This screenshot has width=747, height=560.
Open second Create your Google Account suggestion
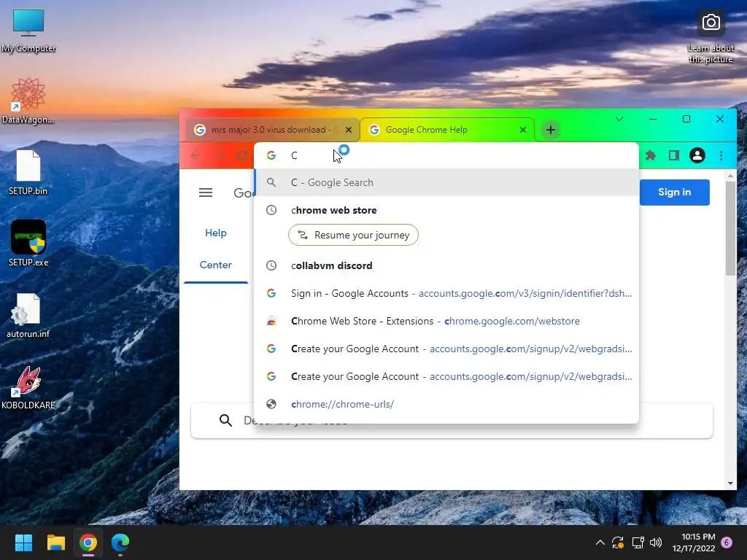447,376
